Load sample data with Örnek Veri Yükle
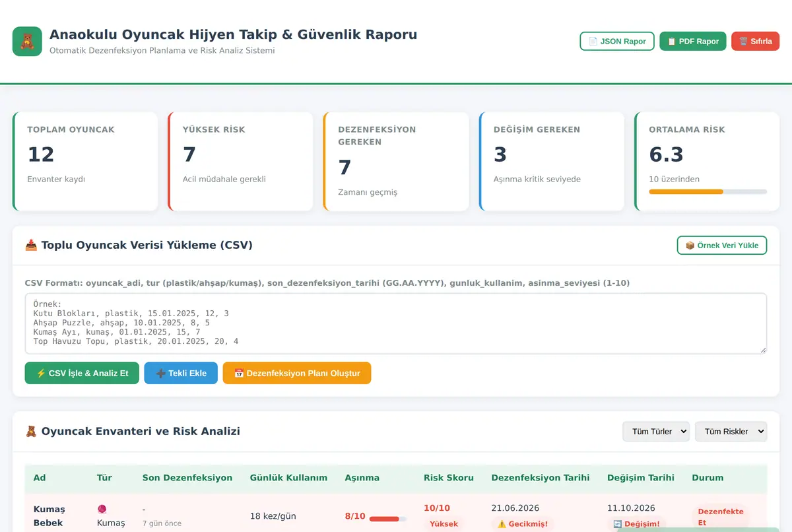This screenshot has width=792, height=532. (722, 245)
